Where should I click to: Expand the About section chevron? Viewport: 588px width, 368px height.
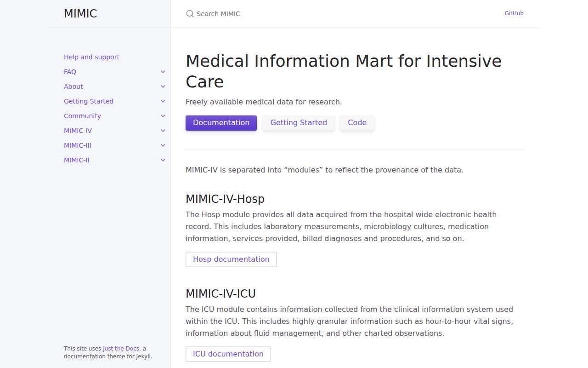(x=163, y=86)
